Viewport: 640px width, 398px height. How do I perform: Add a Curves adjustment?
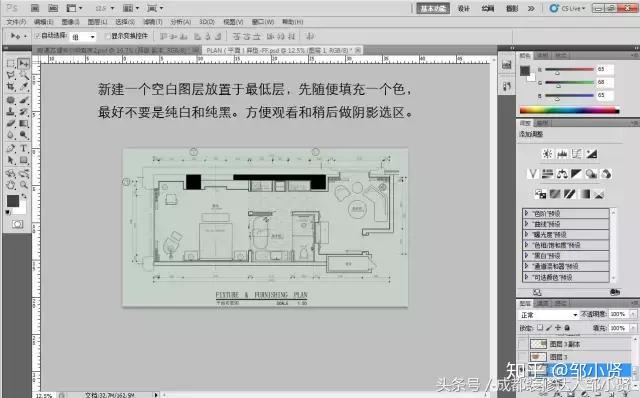[x=577, y=154]
